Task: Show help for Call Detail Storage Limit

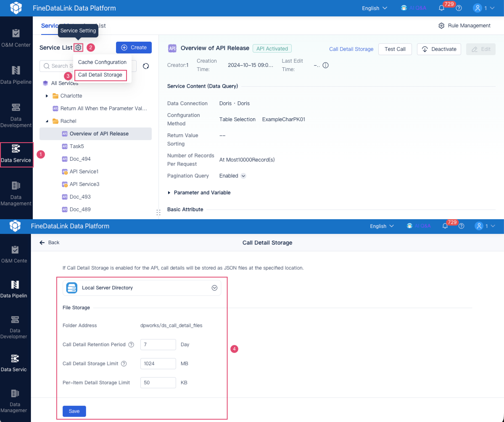Action: pyautogui.click(x=124, y=363)
